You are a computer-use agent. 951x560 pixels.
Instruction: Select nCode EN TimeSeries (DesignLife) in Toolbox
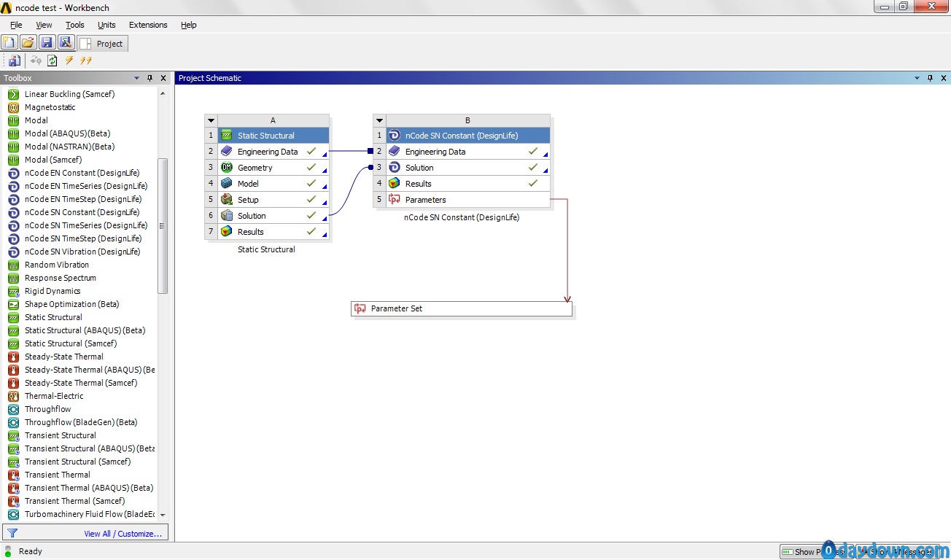[86, 186]
